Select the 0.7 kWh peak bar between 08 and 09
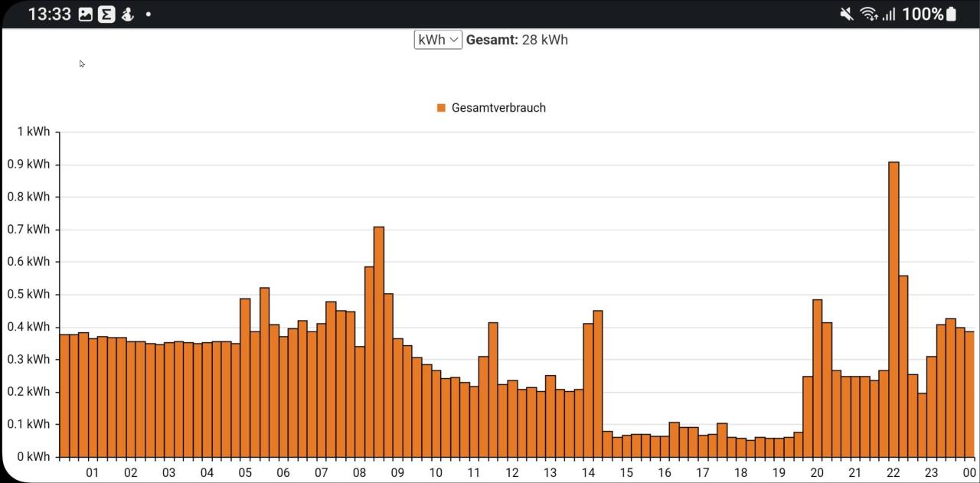The width and height of the screenshot is (980, 483). click(379, 341)
